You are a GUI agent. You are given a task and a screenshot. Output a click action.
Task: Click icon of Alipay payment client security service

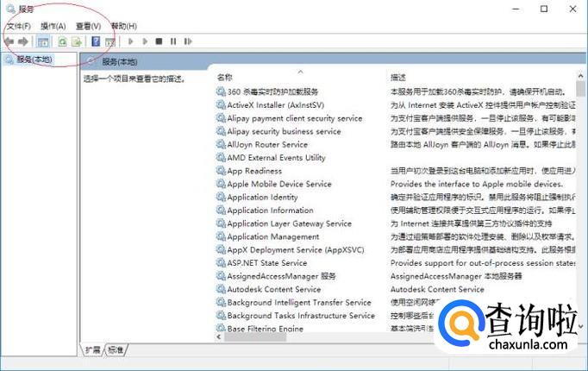pos(221,118)
